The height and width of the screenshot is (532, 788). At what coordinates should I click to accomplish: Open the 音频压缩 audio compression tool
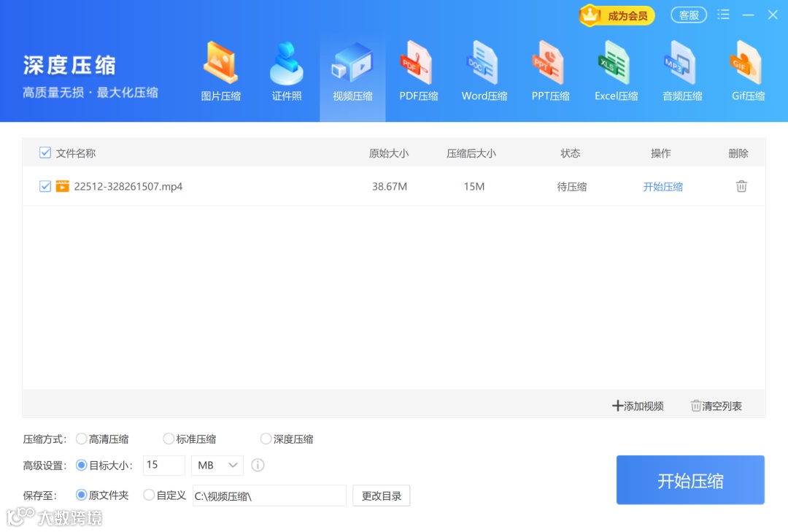tap(682, 72)
